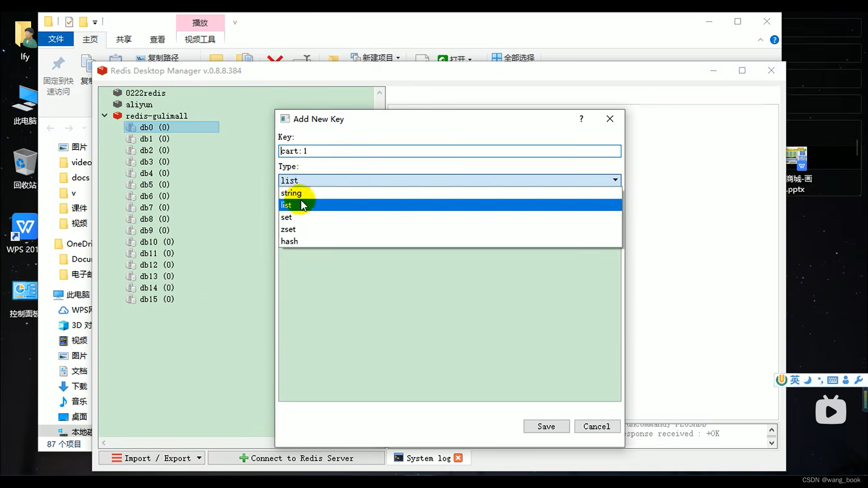Click the Cancel button
This screenshot has height=488, width=868.
click(x=596, y=426)
